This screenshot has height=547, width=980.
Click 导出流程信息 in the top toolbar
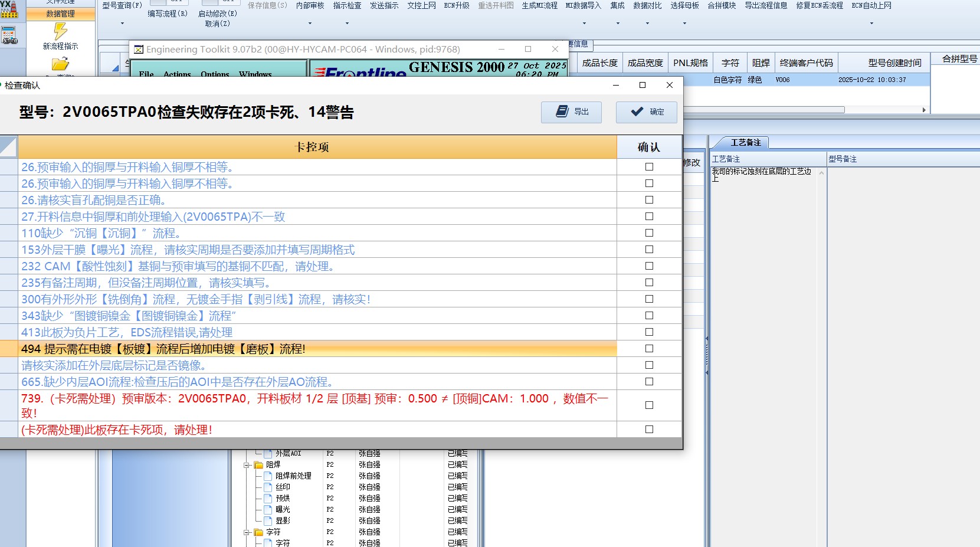point(766,5)
